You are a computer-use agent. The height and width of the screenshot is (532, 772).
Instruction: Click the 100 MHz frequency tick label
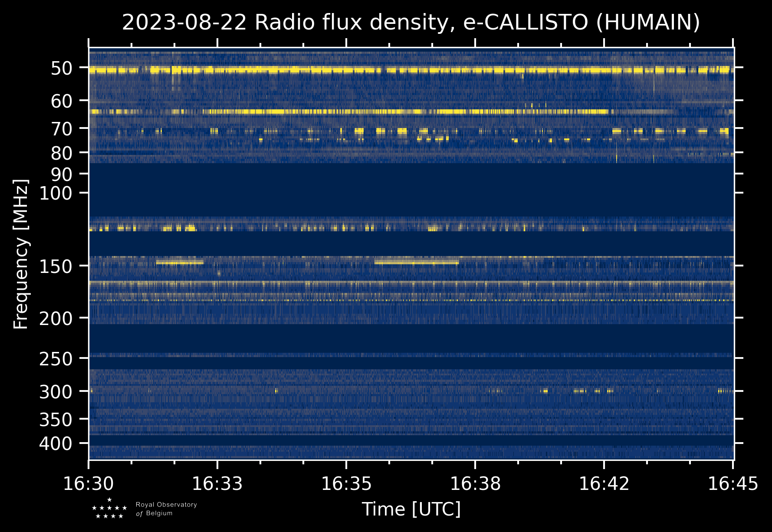56,193
